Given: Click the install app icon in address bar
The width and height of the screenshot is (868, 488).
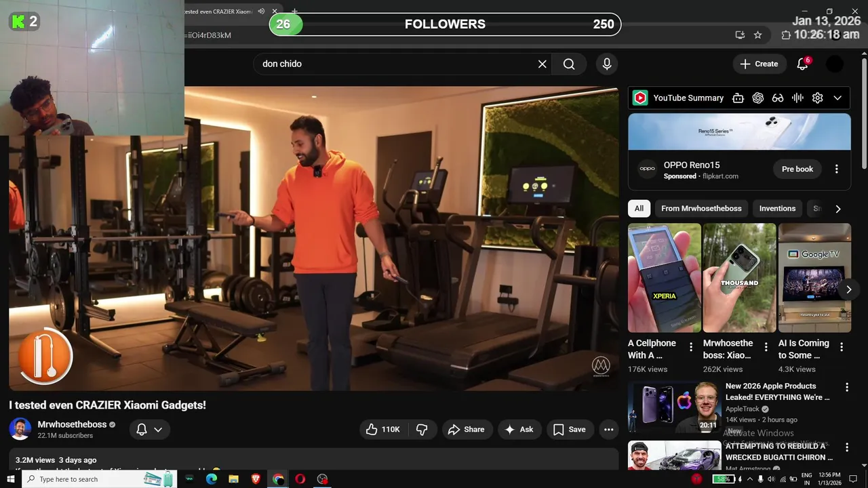Looking at the screenshot, I should click(740, 35).
